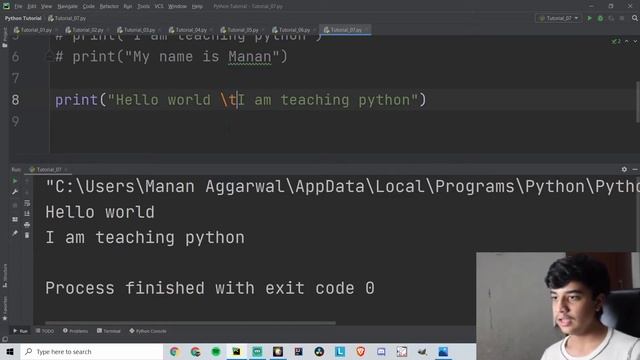Clear console output with trash icon

coord(27,235)
